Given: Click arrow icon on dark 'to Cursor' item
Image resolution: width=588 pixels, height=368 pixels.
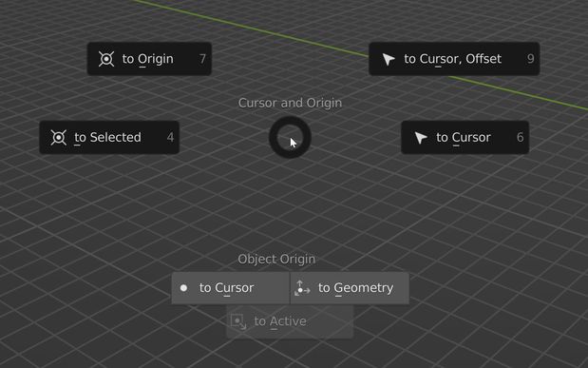Looking at the screenshot, I should [421, 138].
